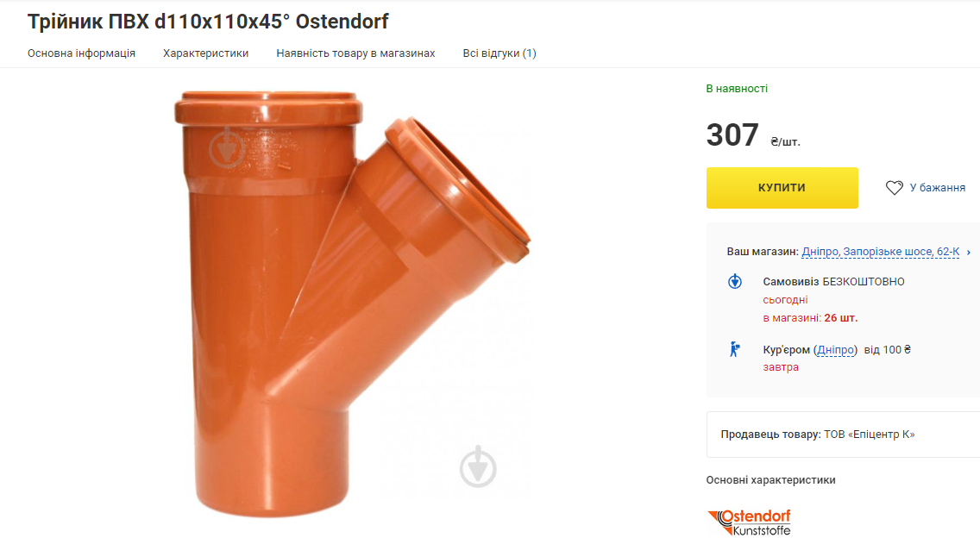The image size is (980, 544).
Task: Click the product title Трійник ПВХ Ostendorf
Action: point(208,22)
